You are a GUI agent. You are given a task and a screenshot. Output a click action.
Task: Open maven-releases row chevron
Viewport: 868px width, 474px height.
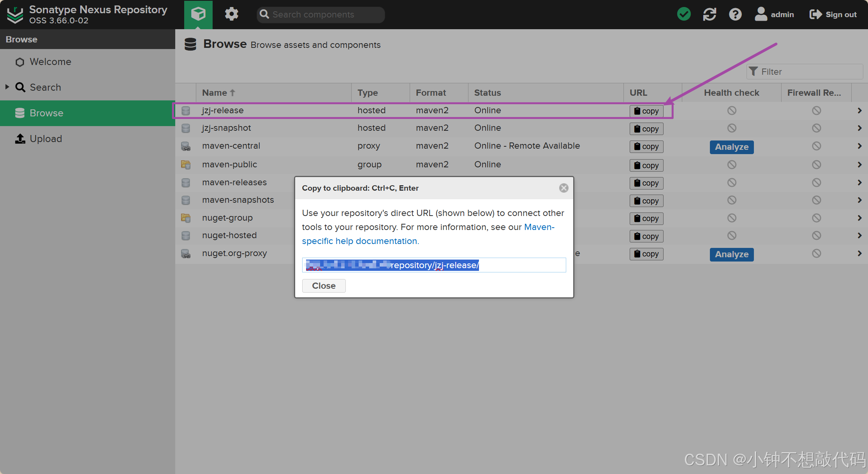[859, 183]
